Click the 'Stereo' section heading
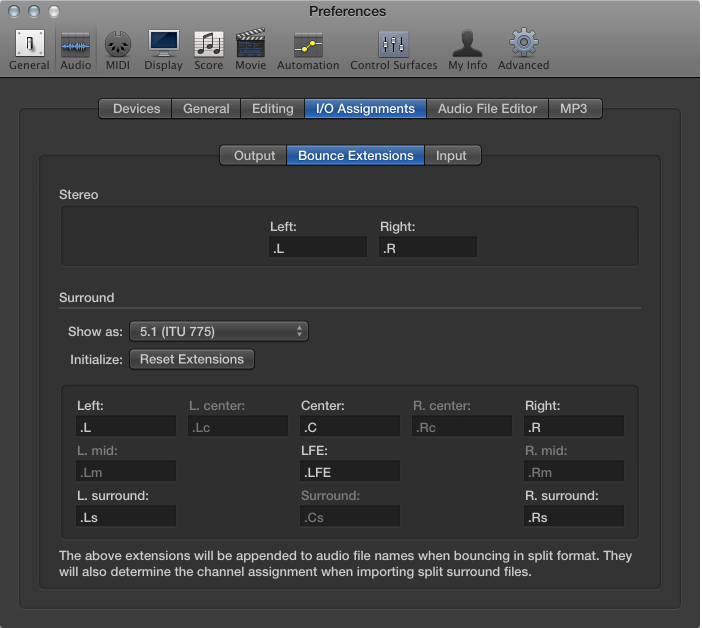 click(x=78, y=195)
